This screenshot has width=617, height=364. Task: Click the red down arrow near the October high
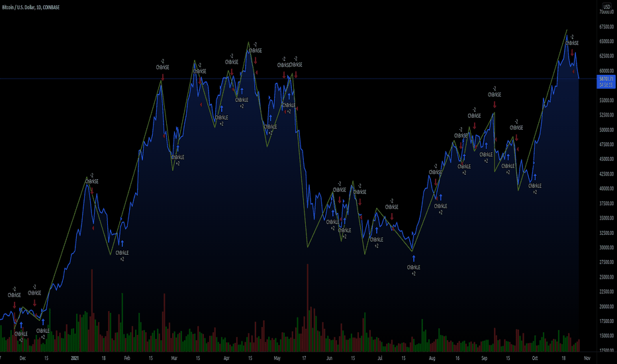click(x=572, y=52)
